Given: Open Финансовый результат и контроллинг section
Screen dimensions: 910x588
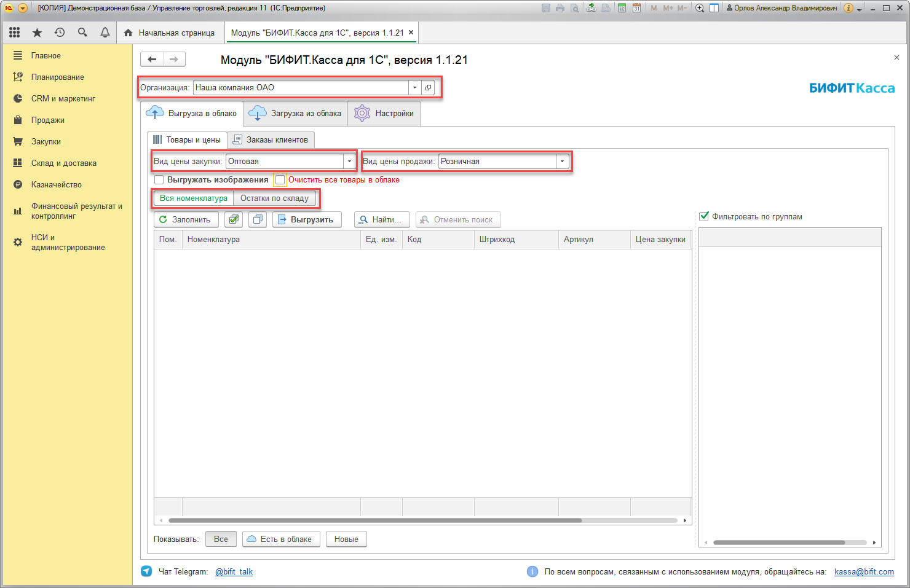Looking at the screenshot, I should pyautogui.click(x=67, y=211).
